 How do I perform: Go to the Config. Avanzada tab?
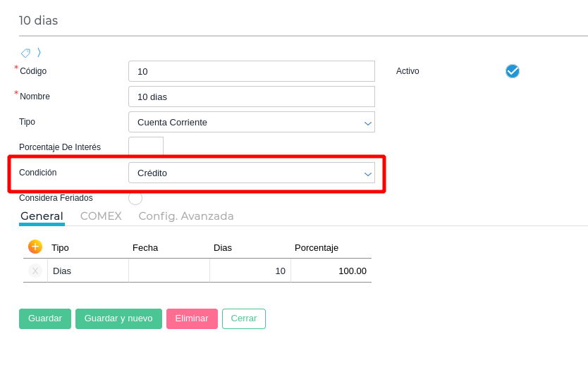(x=186, y=216)
